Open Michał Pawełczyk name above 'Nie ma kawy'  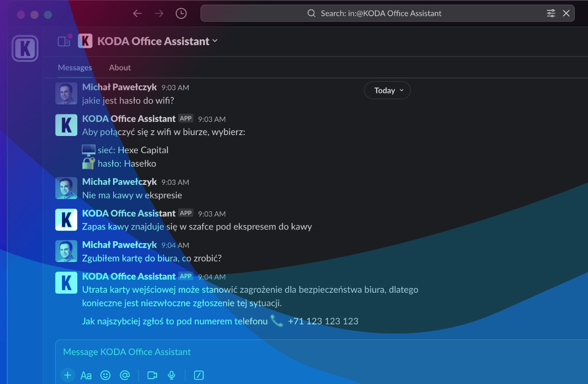tap(119, 182)
